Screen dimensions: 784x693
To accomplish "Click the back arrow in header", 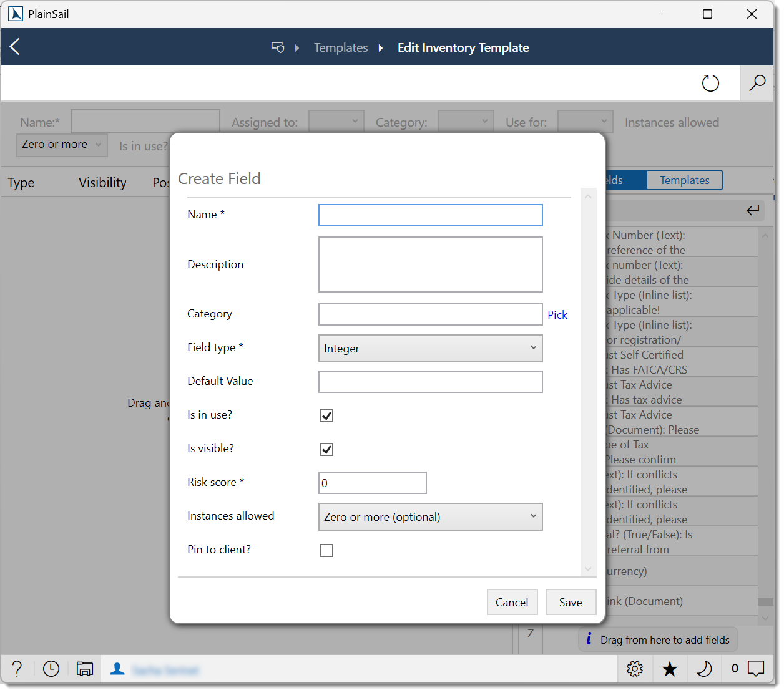I will [15, 47].
